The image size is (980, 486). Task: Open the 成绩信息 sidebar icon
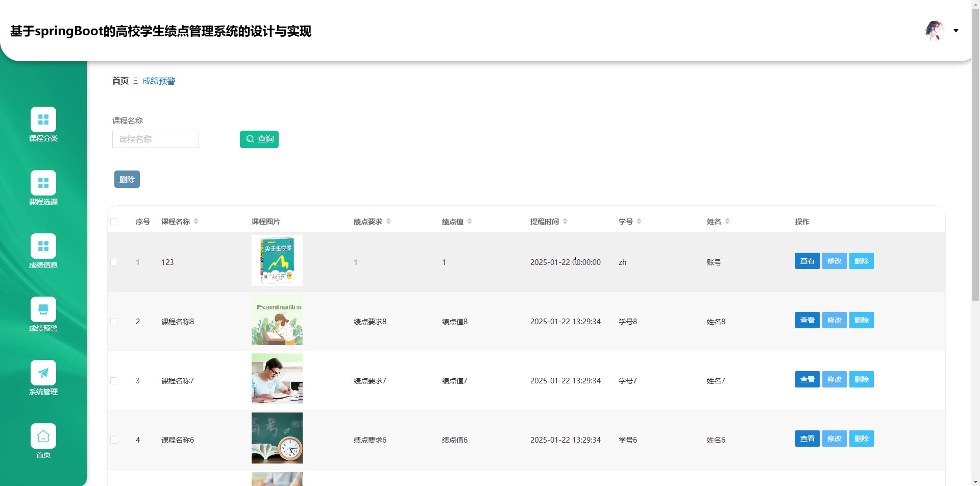(x=43, y=246)
